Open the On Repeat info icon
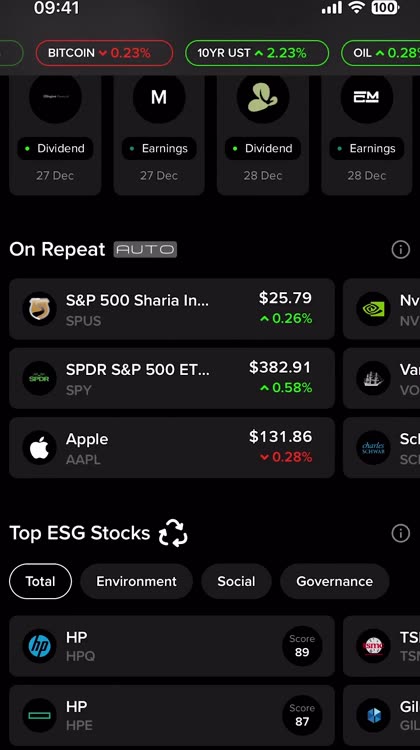Viewport: 420px width, 750px height. (400, 249)
